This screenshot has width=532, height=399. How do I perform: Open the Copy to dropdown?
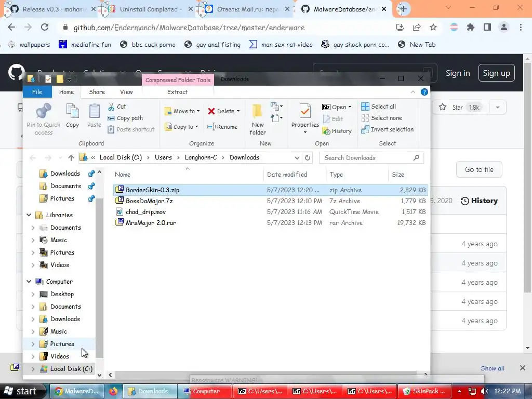coord(181,127)
